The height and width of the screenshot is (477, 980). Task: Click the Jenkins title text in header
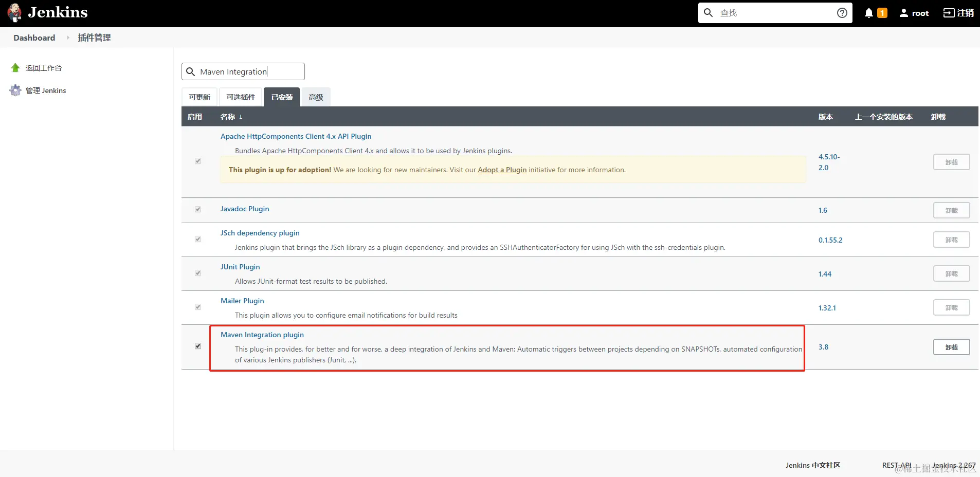(58, 12)
